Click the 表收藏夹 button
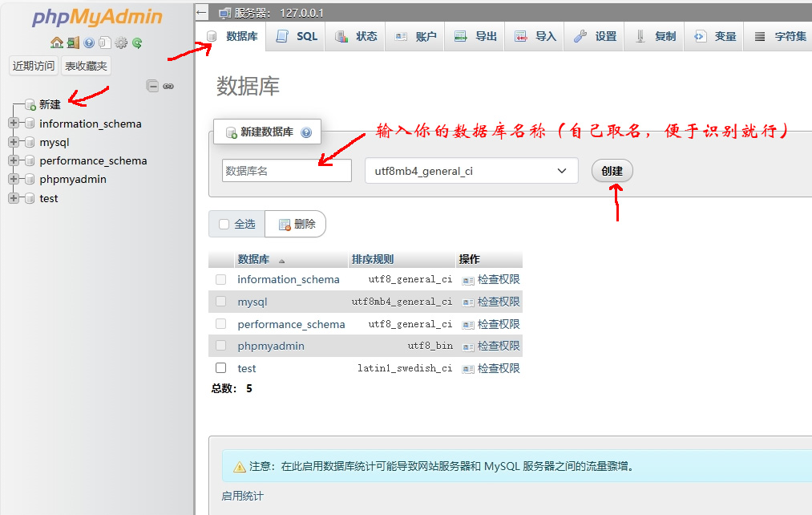 (86, 66)
